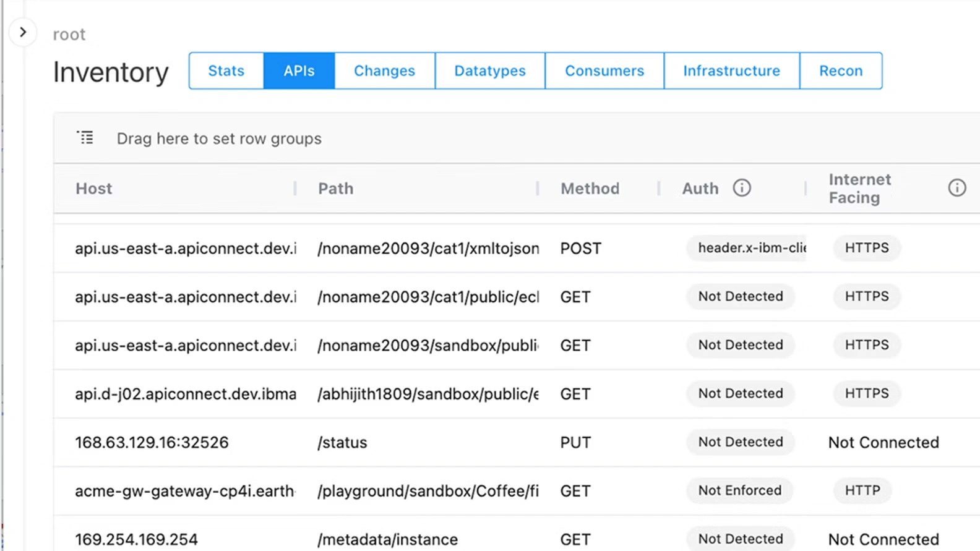This screenshot has height=551, width=980.
Task: Open the Infrastructure tab
Action: tap(731, 71)
